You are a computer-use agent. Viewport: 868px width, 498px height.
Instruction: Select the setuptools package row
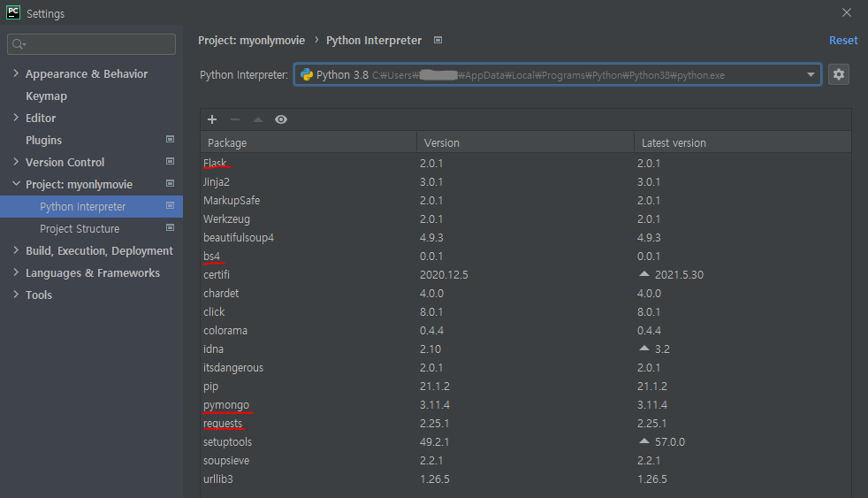pos(526,441)
